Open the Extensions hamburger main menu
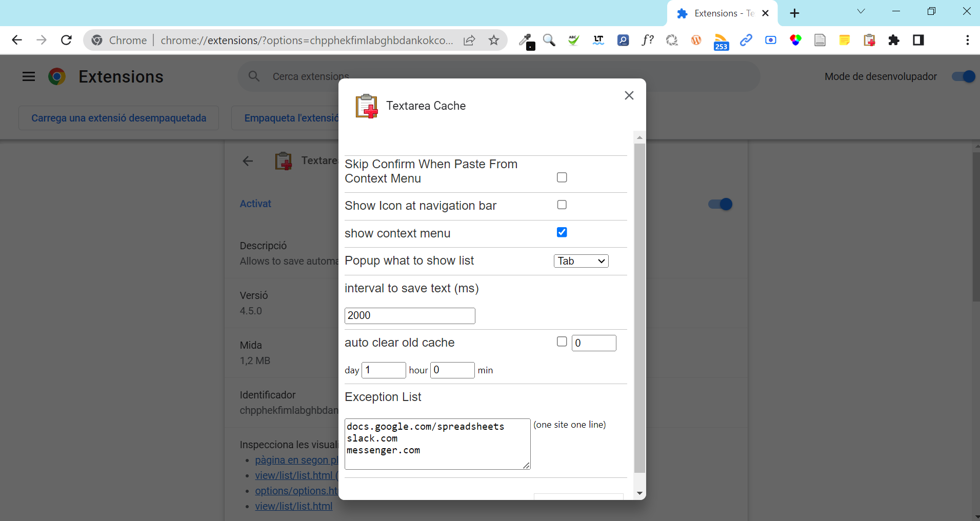The height and width of the screenshot is (521, 980). [x=29, y=76]
